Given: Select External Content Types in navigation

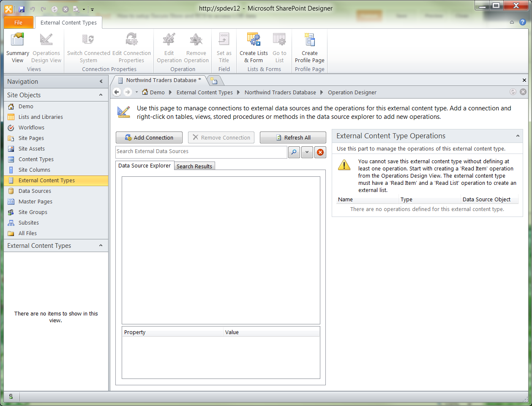Looking at the screenshot, I should click(x=56, y=180).
